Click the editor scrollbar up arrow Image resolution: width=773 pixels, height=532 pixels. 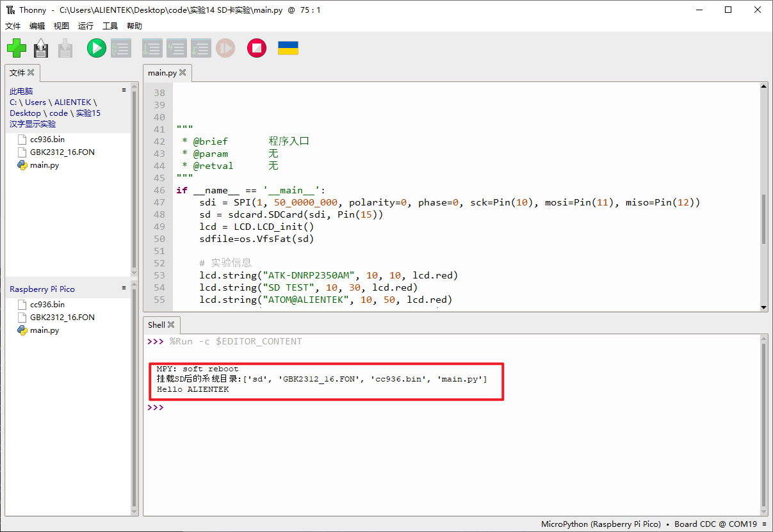click(x=763, y=86)
